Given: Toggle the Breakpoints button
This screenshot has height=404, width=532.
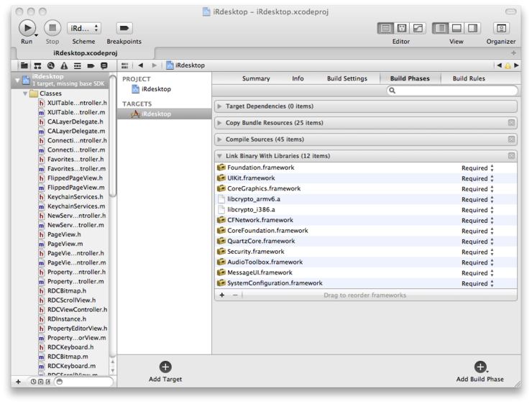Looking at the screenshot, I should pyautogui.click(x=124, y=28).
